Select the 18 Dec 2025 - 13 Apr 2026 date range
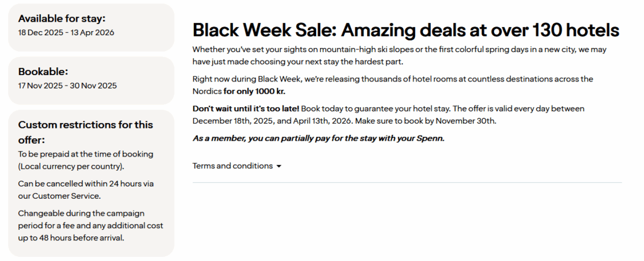Viewport: 644px width, 261px height. pyautogui.click(x=66, y=32)
